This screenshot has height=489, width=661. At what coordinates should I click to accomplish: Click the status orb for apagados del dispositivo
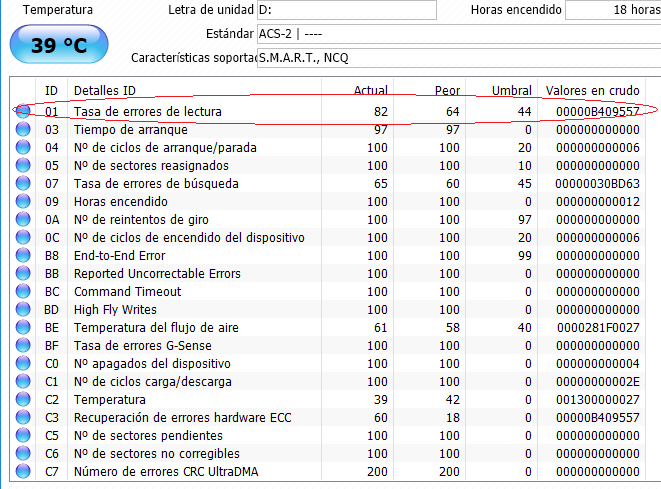[23, 363]
